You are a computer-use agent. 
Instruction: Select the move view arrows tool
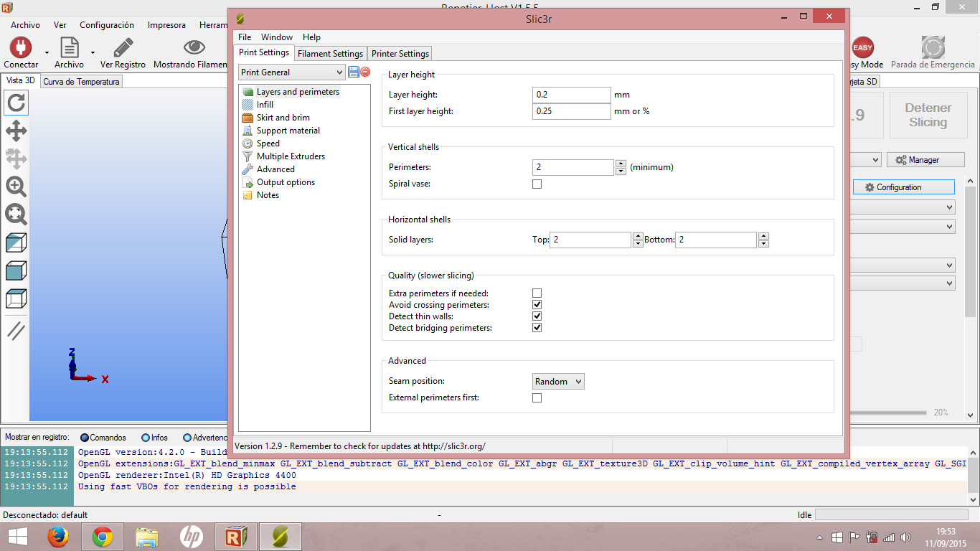pos(16,131)
